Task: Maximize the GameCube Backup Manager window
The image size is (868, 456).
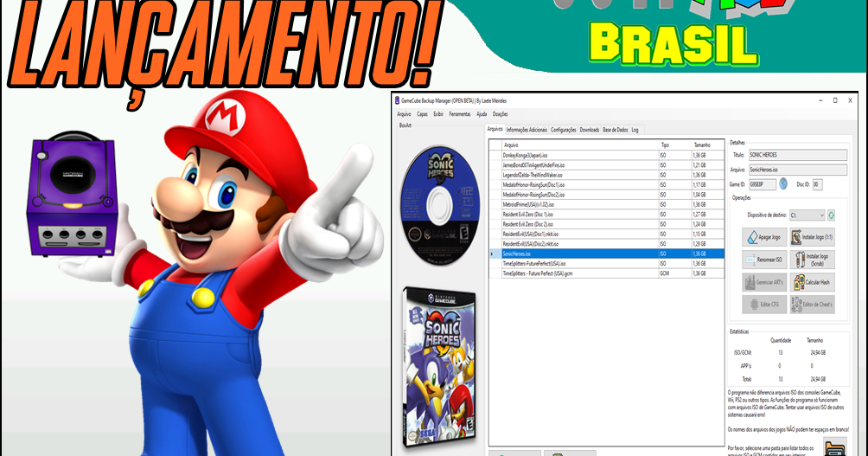Action: click(x=835, y=100)
